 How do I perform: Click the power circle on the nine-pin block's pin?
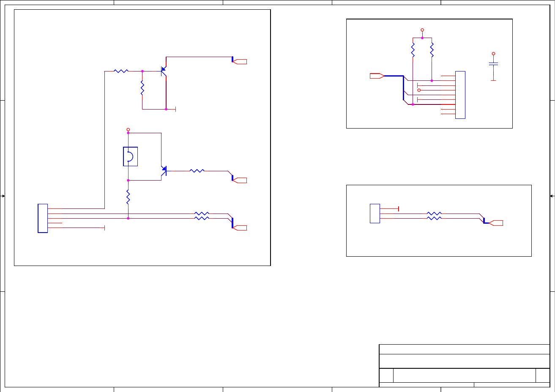coord(419,90)
